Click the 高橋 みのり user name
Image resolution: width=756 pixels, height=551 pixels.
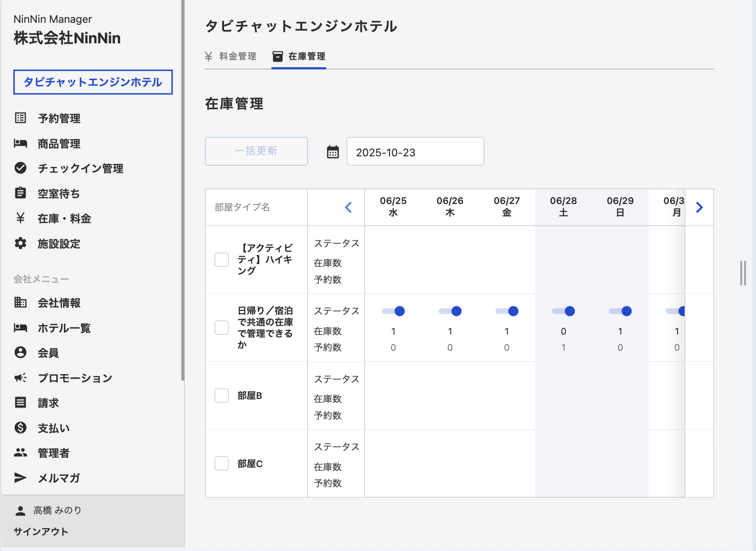click(57, 510)
